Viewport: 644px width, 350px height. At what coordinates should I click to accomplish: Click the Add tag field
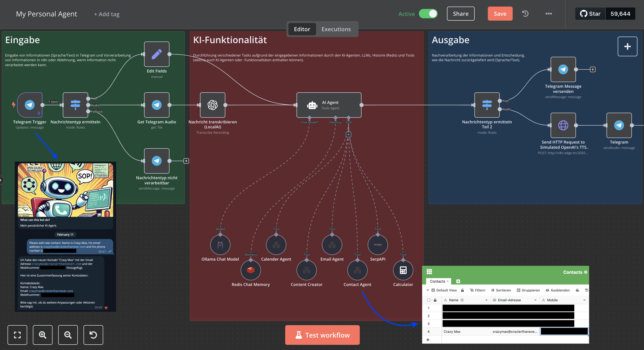pos(107,14)
